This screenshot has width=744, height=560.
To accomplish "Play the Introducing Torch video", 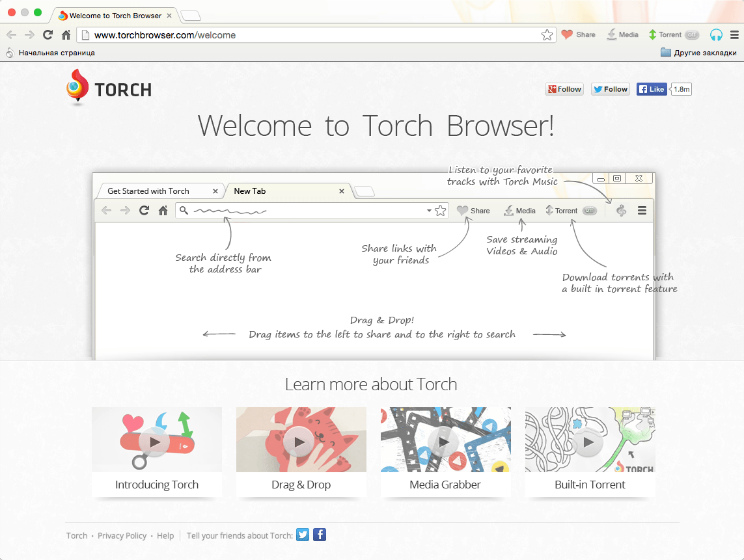I will 155,442.
